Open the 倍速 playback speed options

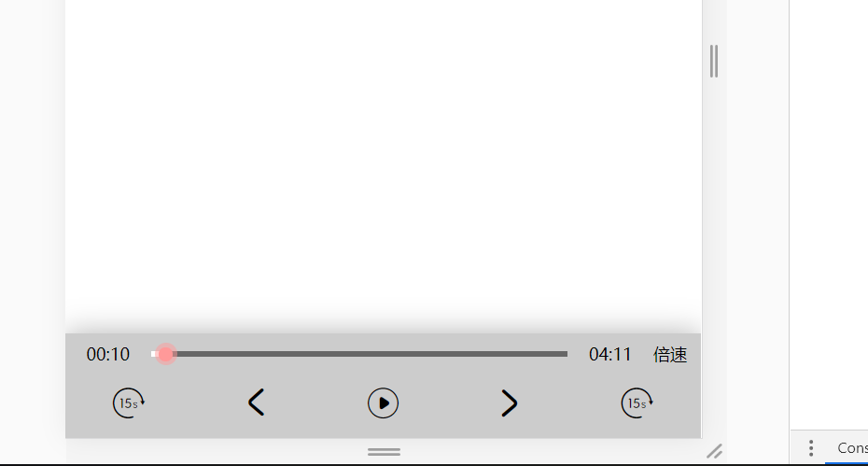(670, 355)
